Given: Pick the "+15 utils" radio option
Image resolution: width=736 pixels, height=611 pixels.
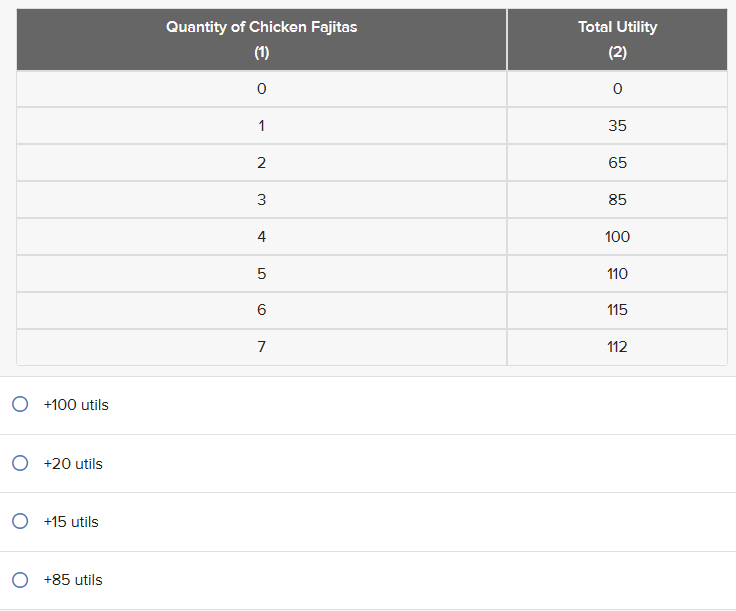Looking at the screenshot, I should coord(19,521).
